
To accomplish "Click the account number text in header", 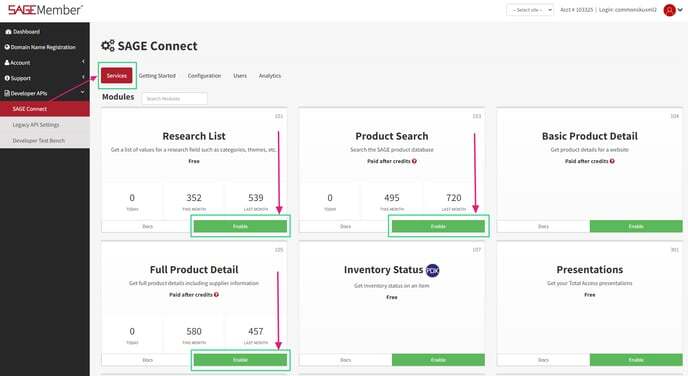I will tap(577, 10).
